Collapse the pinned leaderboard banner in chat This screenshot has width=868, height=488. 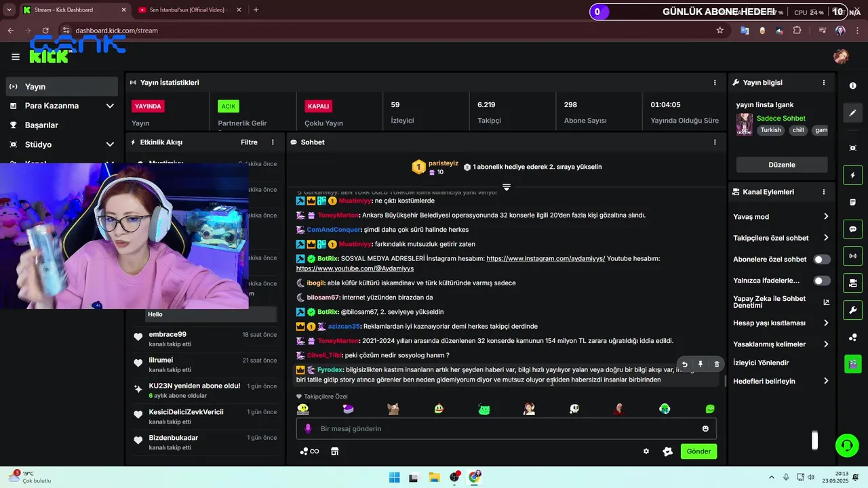[506, 187]
